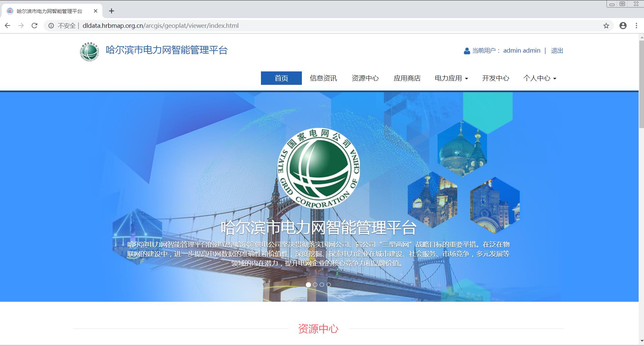
Task: Click the 资源中心 section heading
Action: pos(318,329)
